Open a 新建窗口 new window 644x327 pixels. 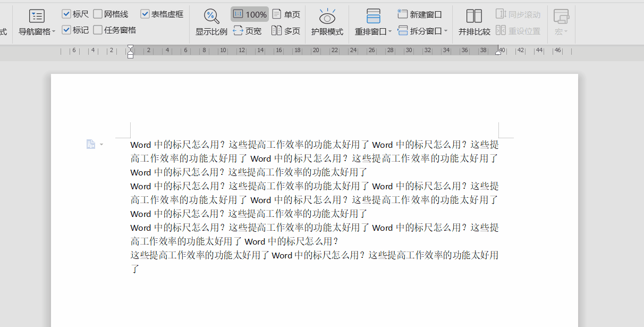pos(420,14)
